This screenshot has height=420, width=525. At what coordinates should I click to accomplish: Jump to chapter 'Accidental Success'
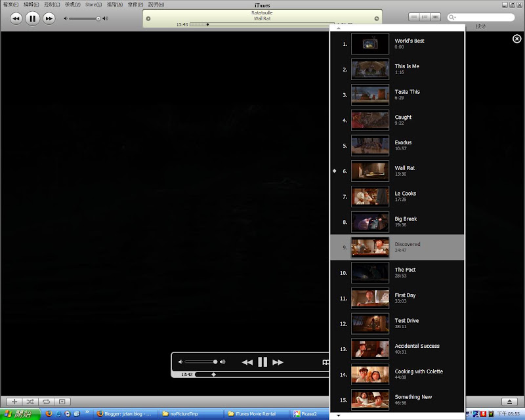397,349
